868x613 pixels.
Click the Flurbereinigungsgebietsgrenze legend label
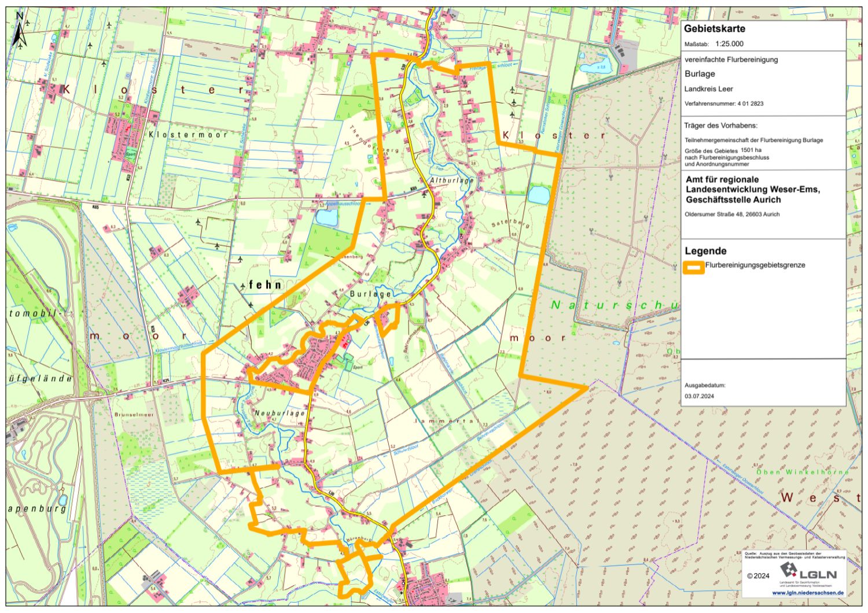pyautogui.click(x=755, y=265)
